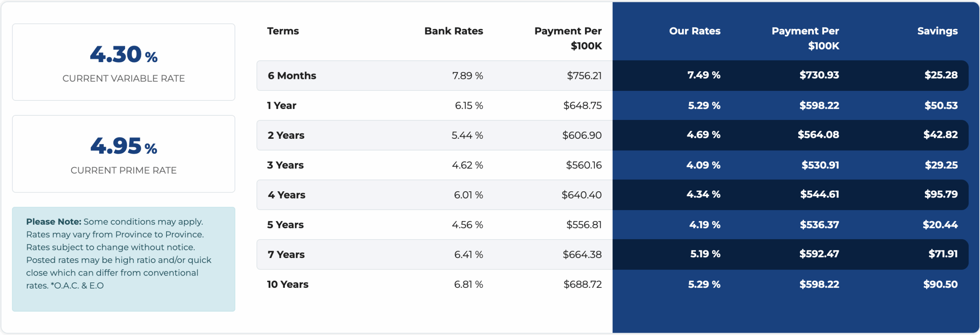Select the 1 Year term label

[x=282, y=105]
